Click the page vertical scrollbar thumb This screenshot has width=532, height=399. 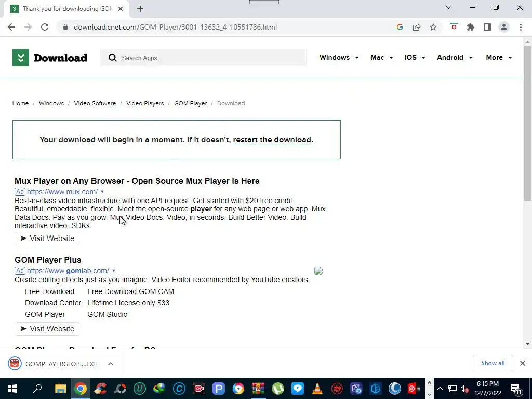click(527, 123)
